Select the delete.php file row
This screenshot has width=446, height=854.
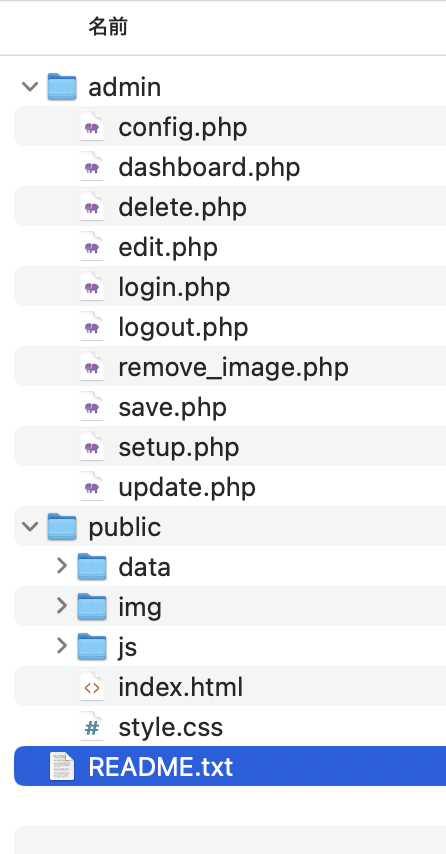pos(230,207)
